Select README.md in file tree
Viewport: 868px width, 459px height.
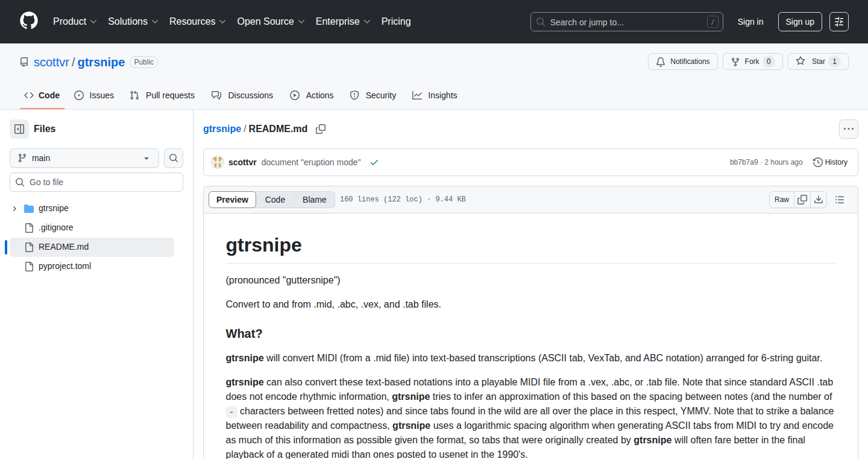(92, 247)
